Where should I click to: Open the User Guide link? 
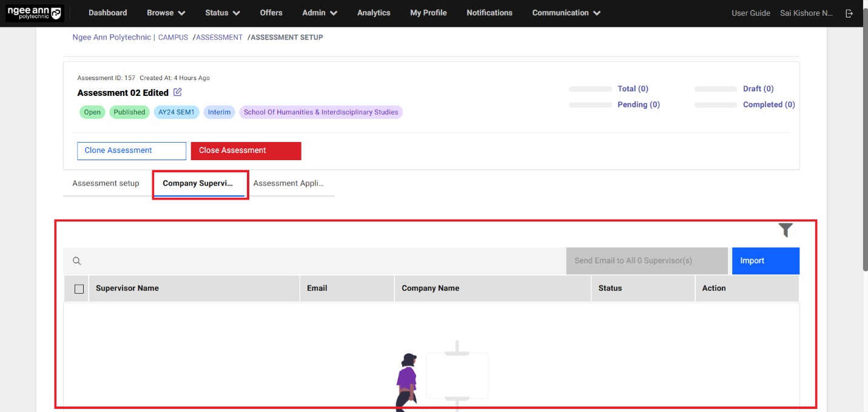(x=750, y=13)
